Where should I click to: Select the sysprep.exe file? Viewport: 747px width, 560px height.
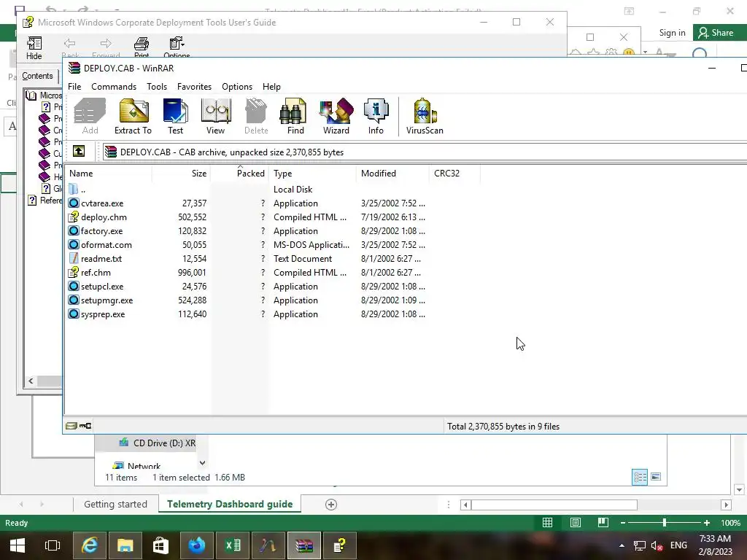point(103,314)
